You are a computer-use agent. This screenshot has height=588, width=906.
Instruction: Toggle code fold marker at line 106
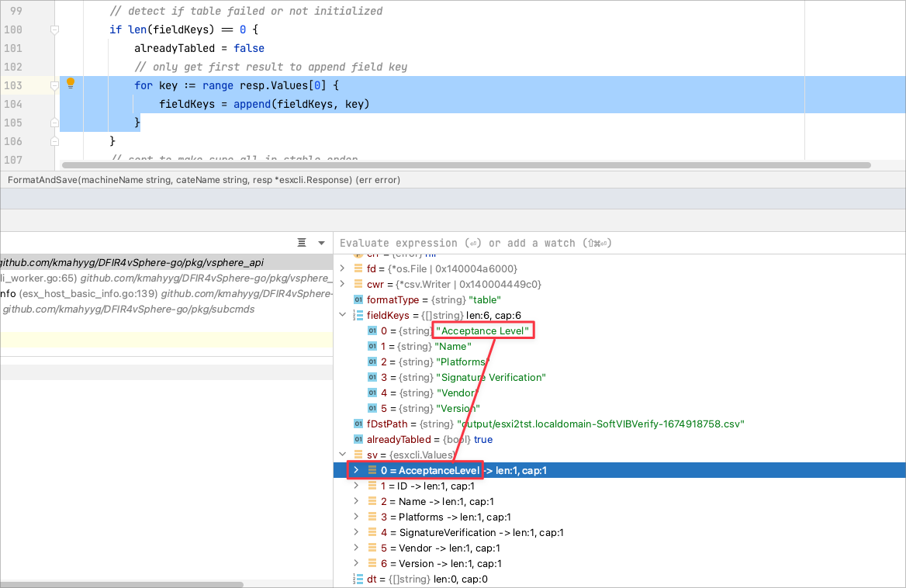point(54,141)
